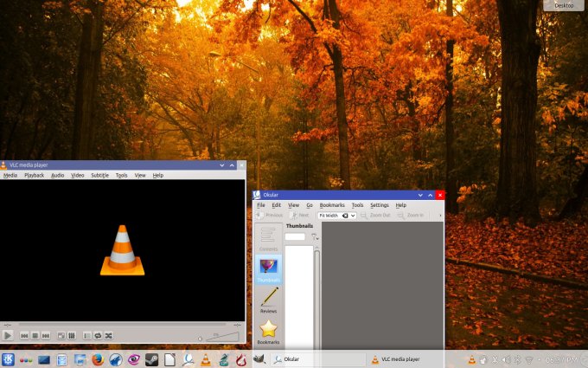The width and height of the screenshot is (588, 368).
Task: Toggle random shuffle in VLC
Action: tap(108, 335)
